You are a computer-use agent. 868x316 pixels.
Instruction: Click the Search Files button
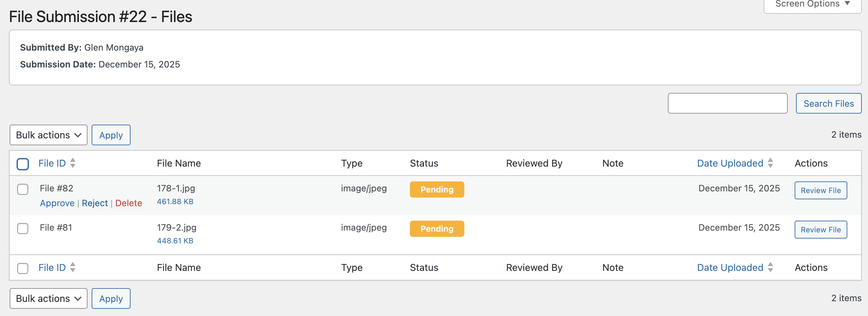(828, 103)
